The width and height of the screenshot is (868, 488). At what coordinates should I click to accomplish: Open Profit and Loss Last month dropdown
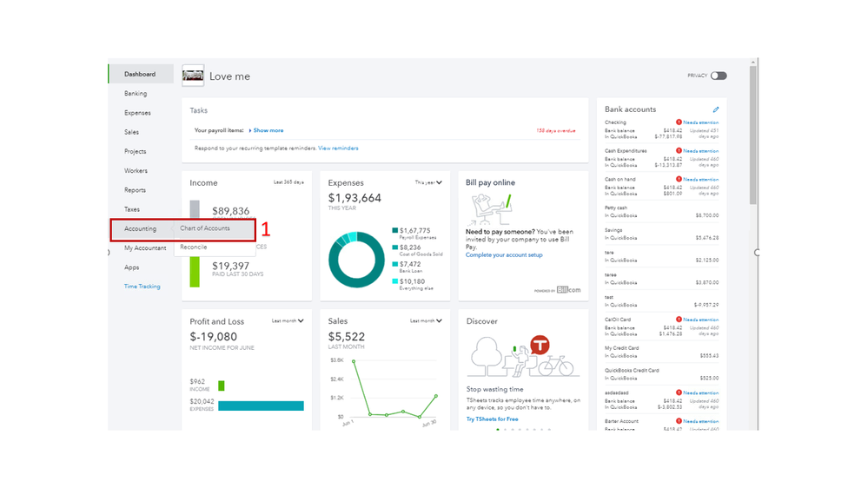(x=288, y=321)
